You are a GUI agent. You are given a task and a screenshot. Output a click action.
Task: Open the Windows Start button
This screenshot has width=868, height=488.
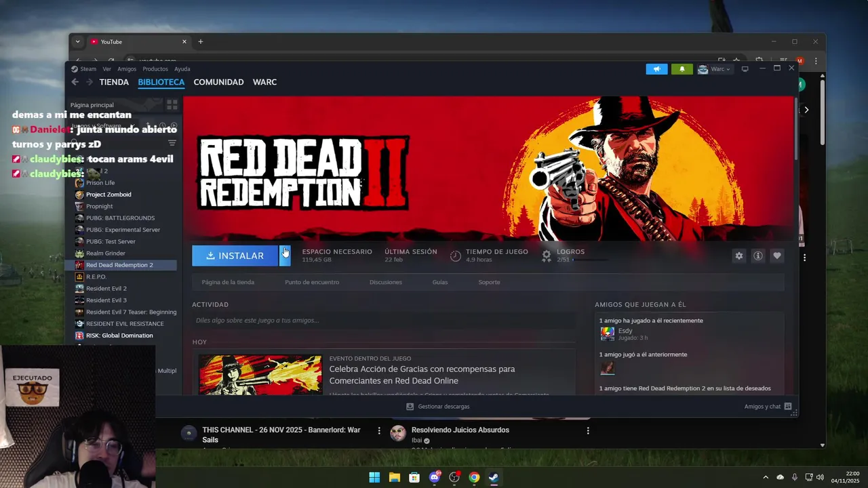pos(374,477)
